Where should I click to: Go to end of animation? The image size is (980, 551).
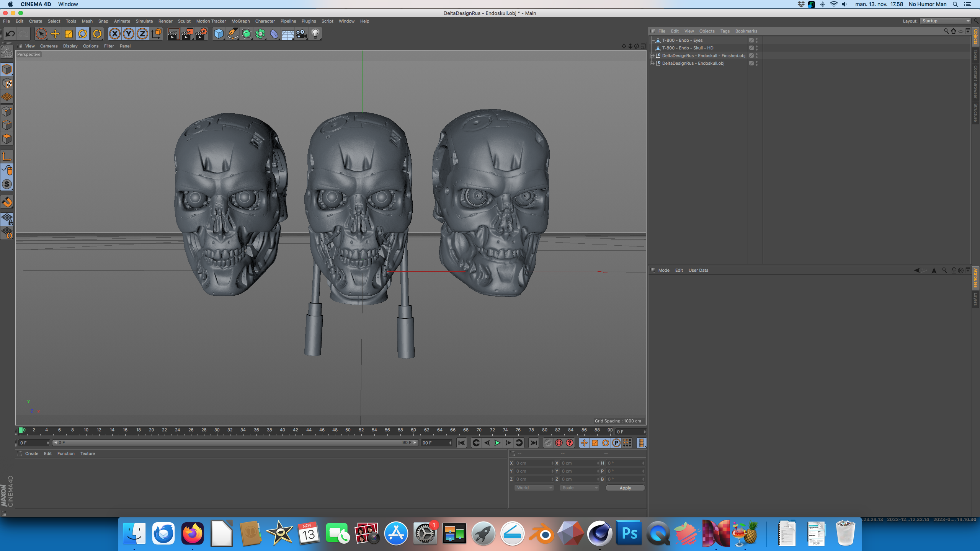(533, 443)
